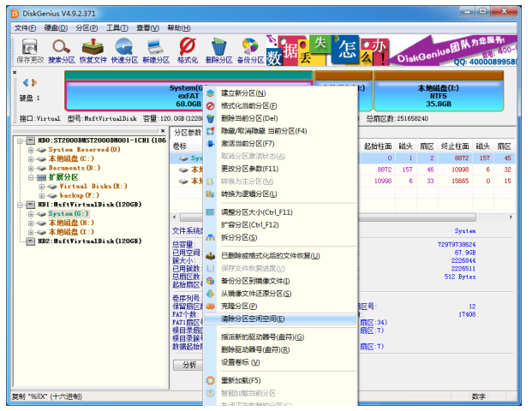Click New Partition (新建分区) toolbar icon

[156, 51]
